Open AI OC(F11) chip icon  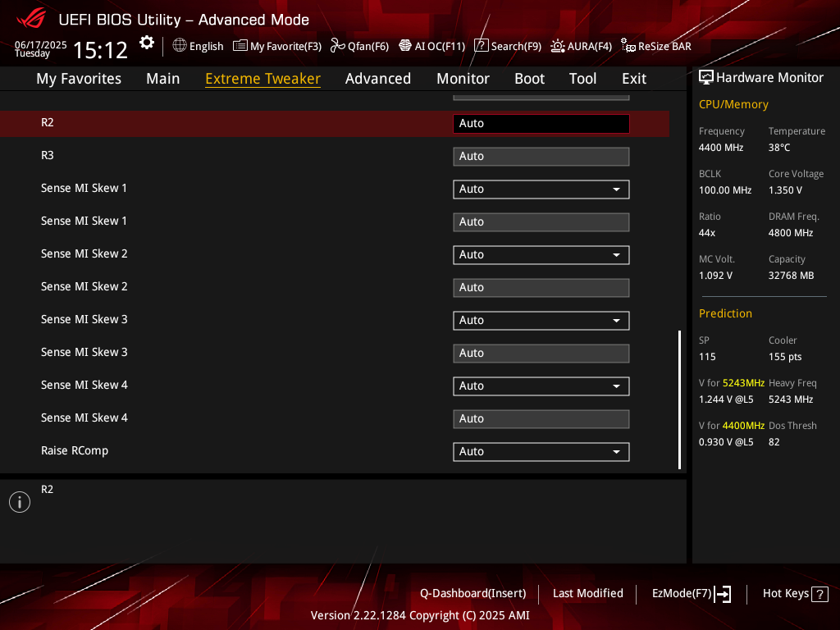(x=405, y=46)
